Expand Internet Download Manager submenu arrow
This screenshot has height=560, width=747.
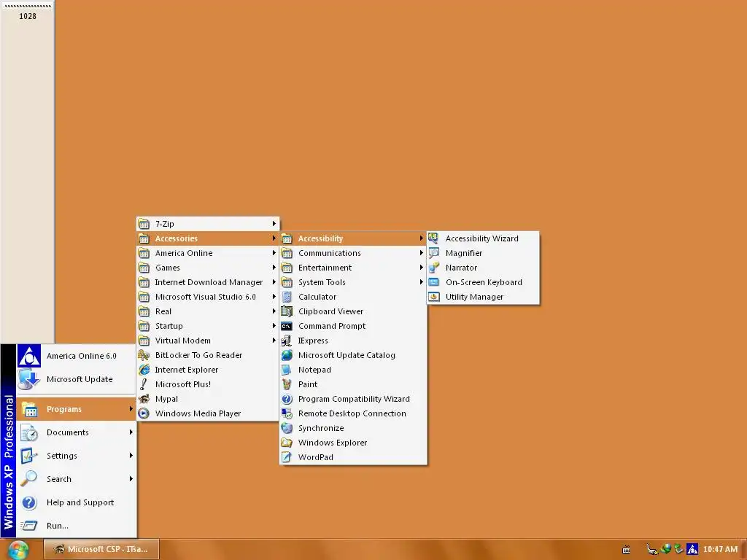274,282
